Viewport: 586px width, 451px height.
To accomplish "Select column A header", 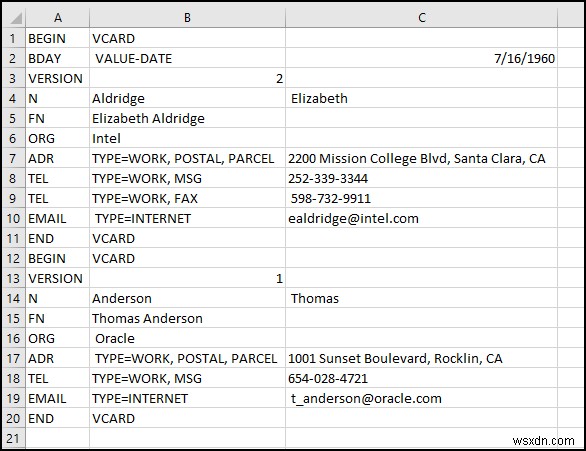I will point(58,18).
